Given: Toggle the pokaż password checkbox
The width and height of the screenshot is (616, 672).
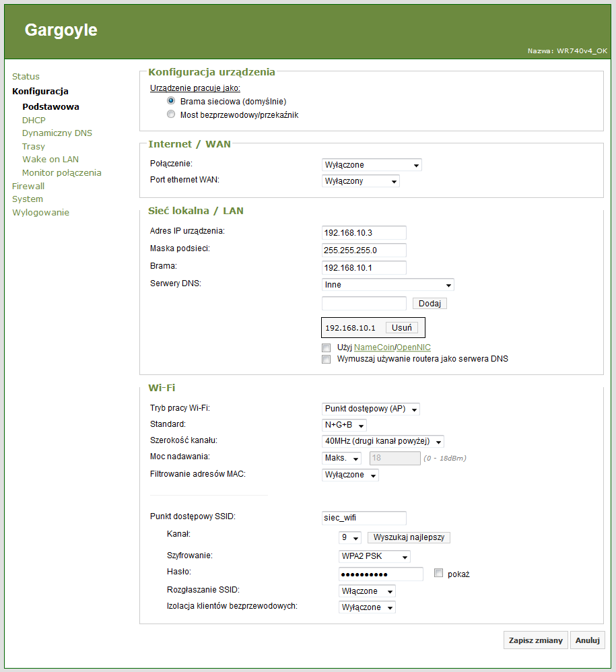Looking at the screenshot, I should [439, 574].
